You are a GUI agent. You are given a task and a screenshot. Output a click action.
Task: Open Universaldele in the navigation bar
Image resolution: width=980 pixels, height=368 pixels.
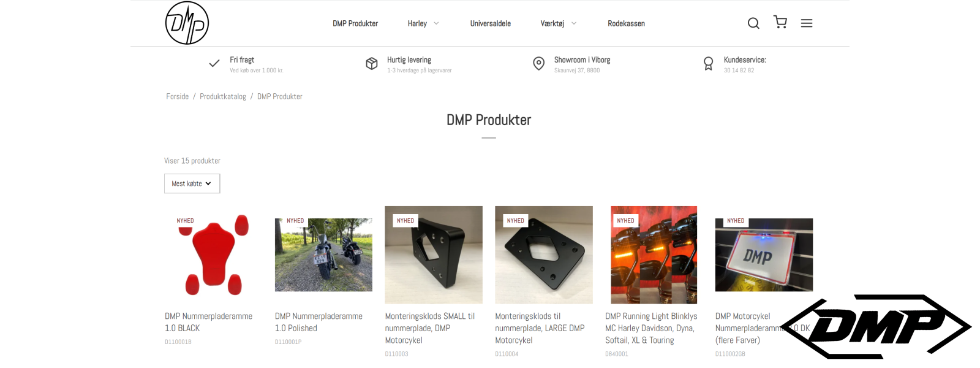491,24
